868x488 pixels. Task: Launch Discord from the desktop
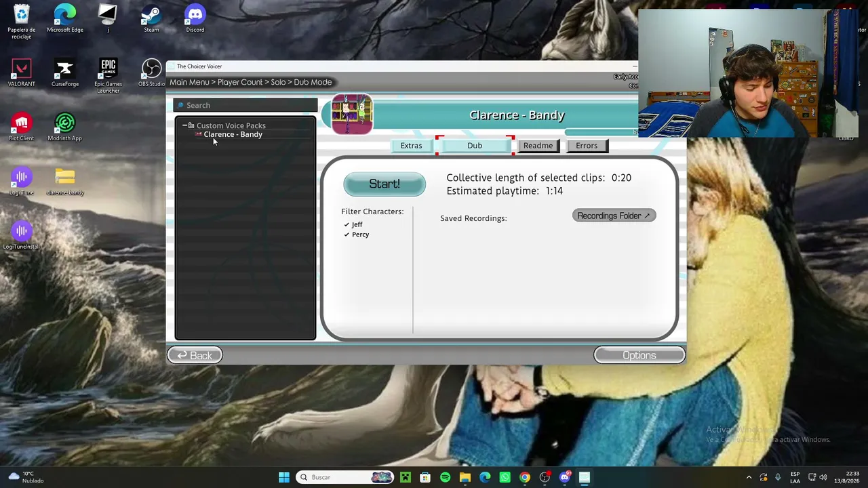195,18
